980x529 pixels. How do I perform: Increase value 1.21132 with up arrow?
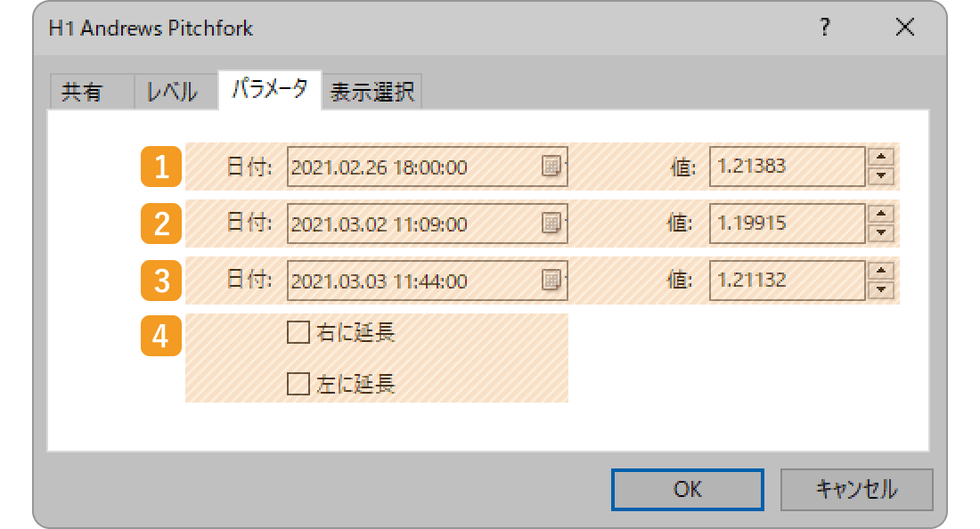[x=881, y=271]
